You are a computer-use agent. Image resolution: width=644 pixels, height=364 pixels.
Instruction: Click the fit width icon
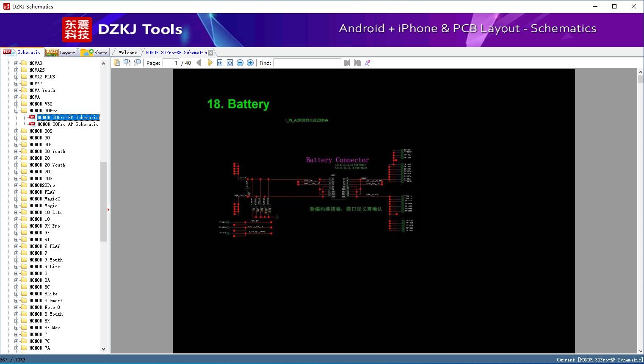(x=220, y=63)
